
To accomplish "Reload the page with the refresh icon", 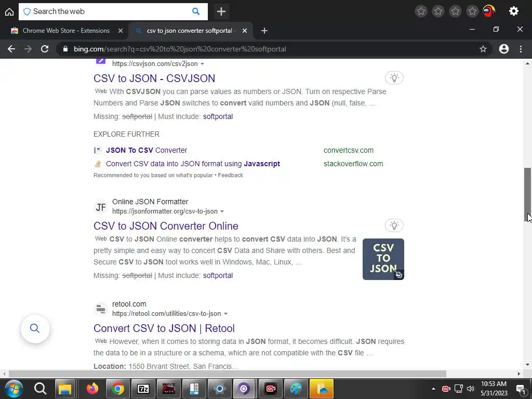I will tap(45, 49).
